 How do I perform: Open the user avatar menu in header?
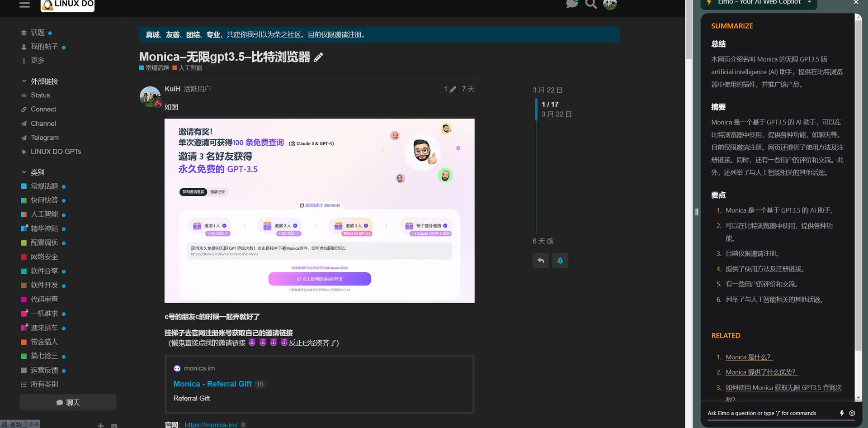click(610, 4)
